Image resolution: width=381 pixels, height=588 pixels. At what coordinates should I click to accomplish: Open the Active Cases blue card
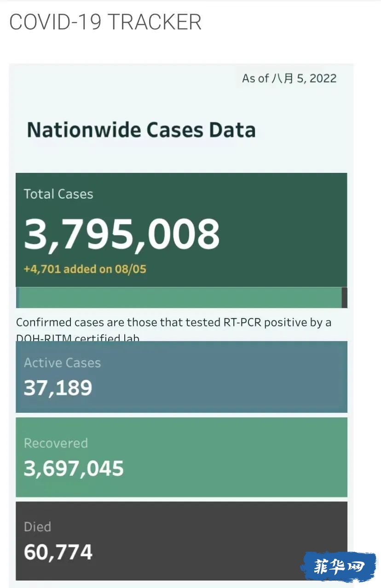click(x=181, y=377)
